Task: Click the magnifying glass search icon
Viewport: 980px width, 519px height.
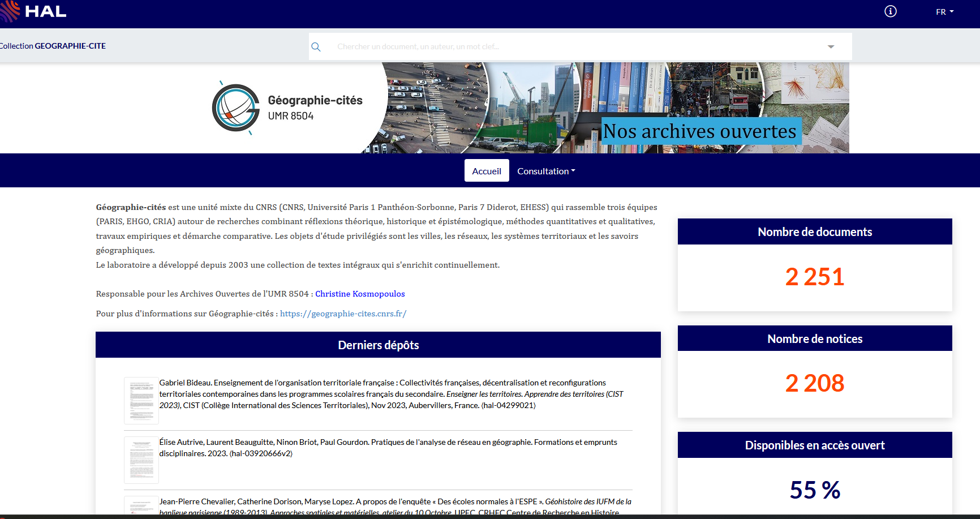Action: click(316, 47)
